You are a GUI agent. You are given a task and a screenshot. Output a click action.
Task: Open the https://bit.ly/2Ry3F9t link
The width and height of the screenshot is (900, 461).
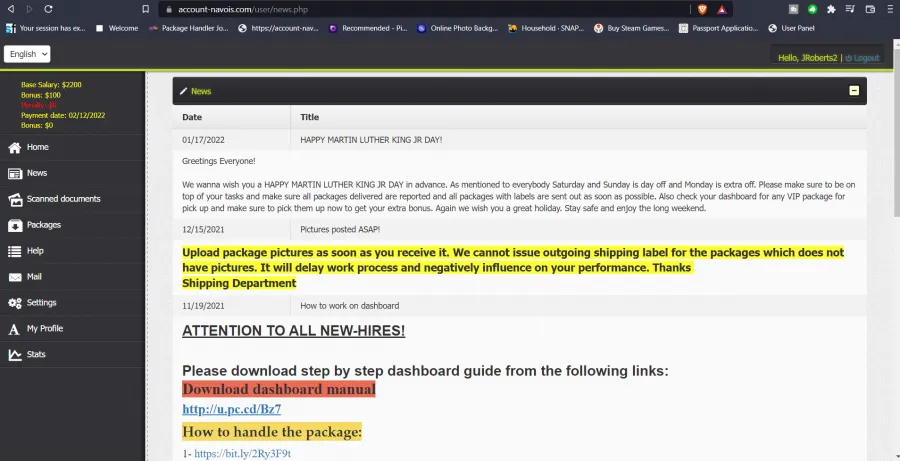point(242,454)
